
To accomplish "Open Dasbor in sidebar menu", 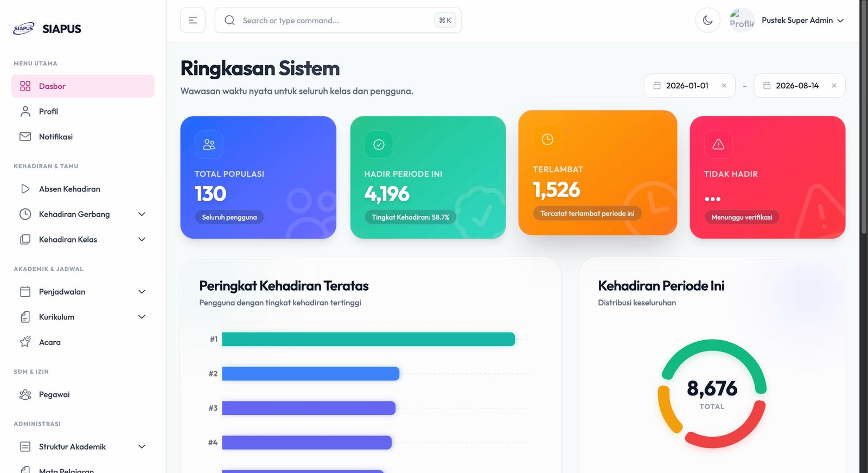I will click(83, 86).
